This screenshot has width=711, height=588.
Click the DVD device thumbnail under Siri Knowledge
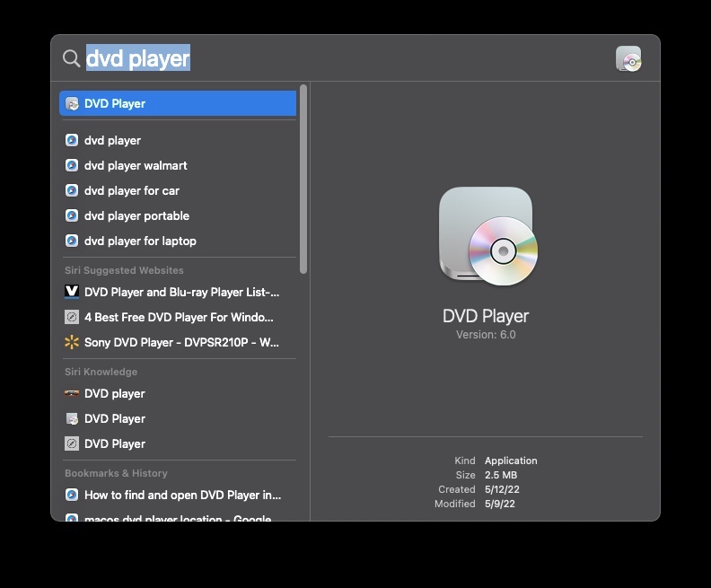pyautogui.click(x=72, y=393)
